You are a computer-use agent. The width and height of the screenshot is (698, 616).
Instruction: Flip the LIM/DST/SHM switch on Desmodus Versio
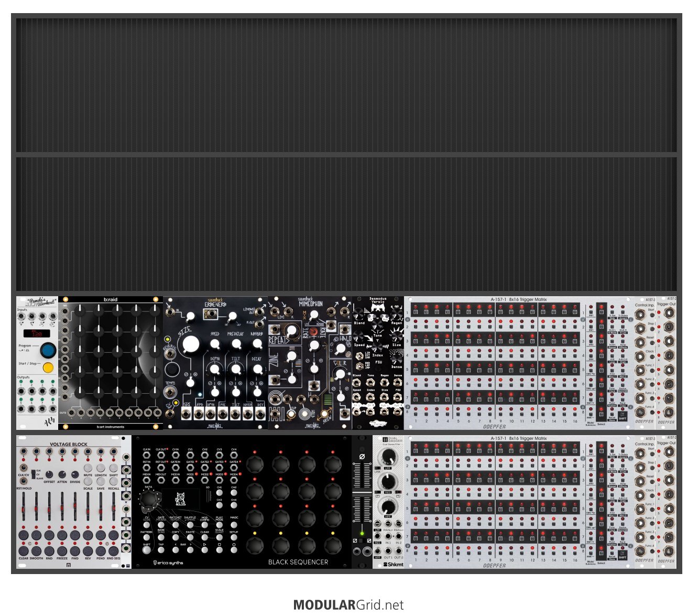(360, 355)
